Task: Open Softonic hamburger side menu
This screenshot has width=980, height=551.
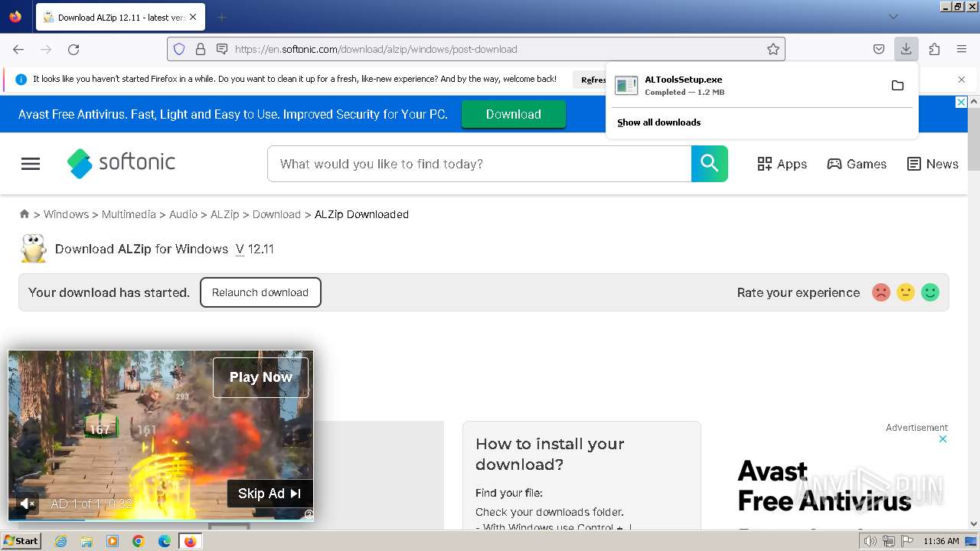Action: [x=31, y=164]
